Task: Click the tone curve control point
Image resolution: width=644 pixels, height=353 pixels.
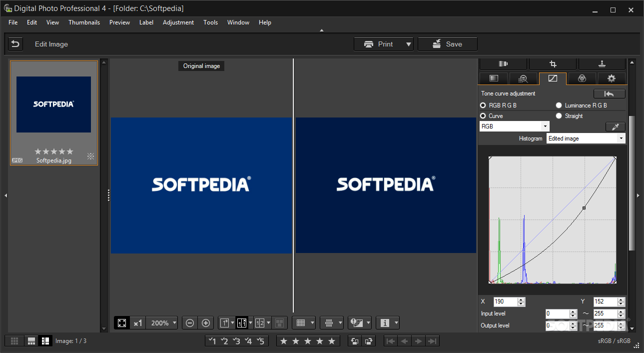Action: click(x=584, y=207)
